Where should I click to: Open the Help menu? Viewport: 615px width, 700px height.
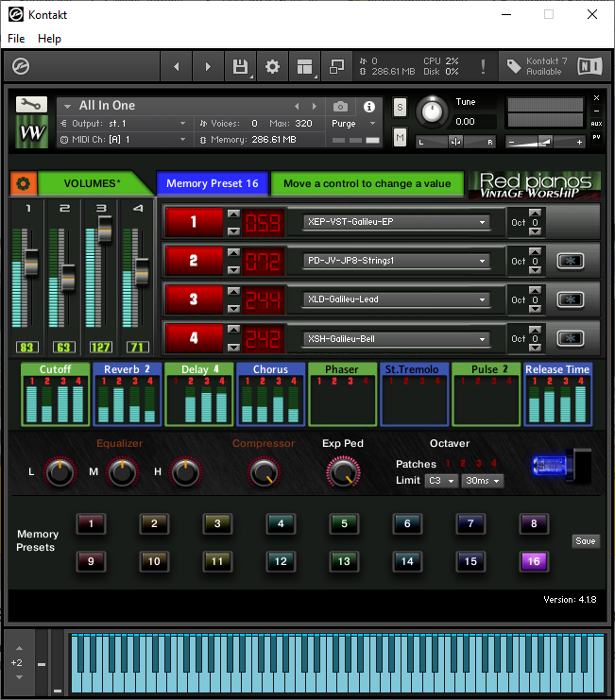49,39
